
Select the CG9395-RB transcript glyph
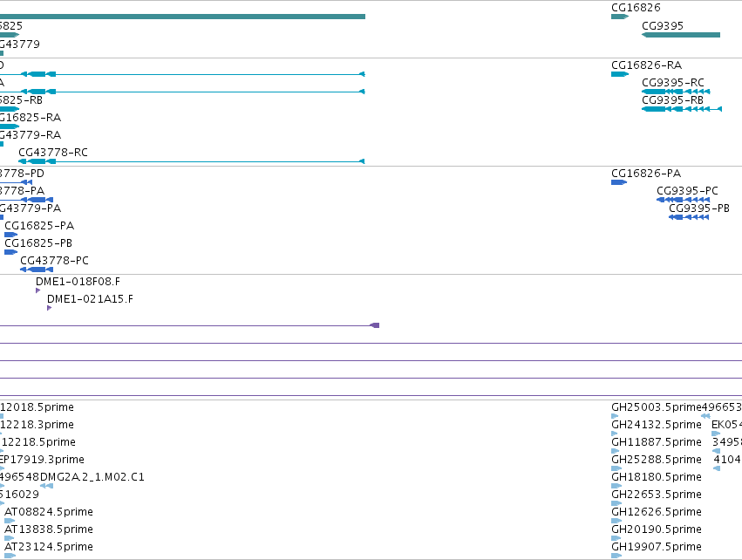(682, 109)
